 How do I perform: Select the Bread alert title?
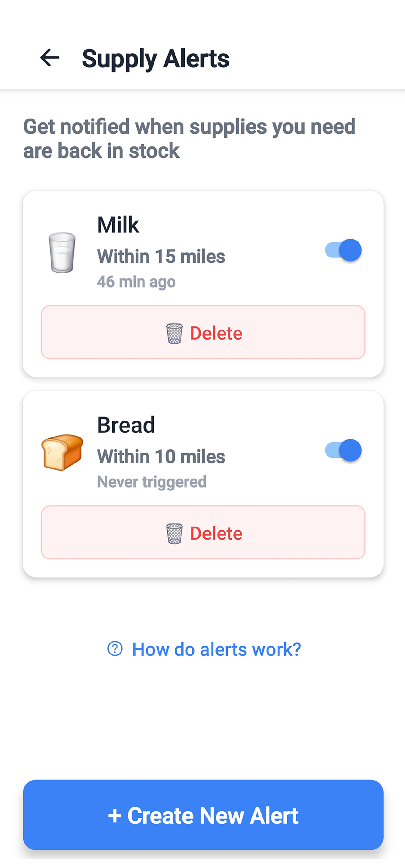[126, 425]
